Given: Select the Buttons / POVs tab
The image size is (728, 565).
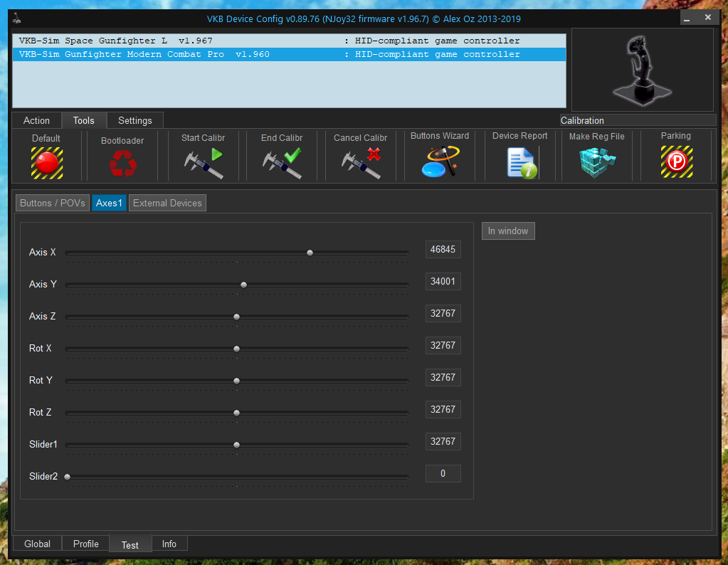Looking at the screenshot, I should (53, 203).
